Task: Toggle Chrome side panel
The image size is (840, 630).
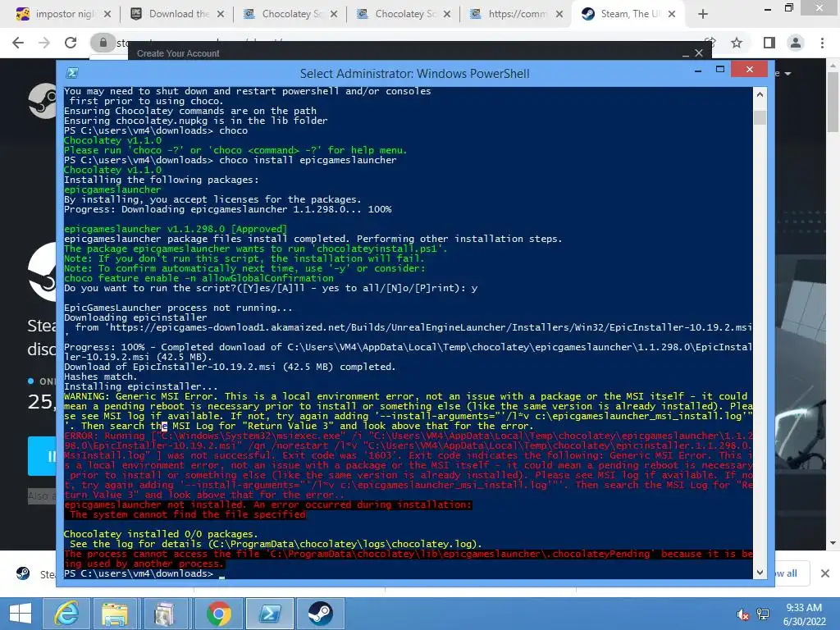Action: tap(769, 43)
